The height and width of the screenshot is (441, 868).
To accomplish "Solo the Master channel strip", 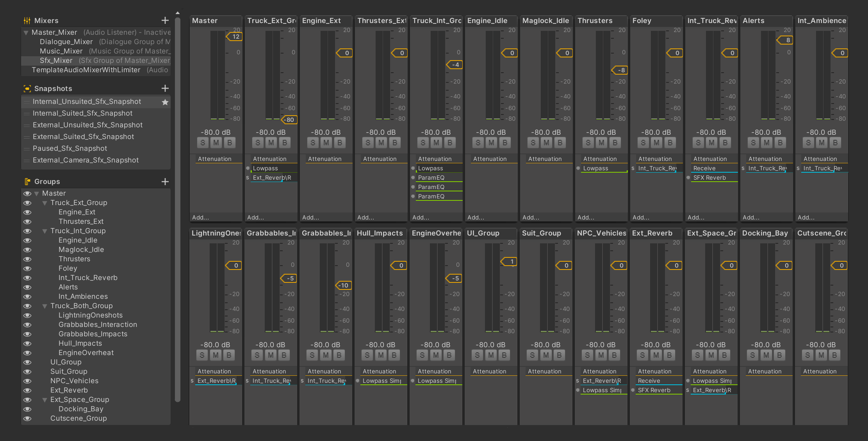I will 203,143.
